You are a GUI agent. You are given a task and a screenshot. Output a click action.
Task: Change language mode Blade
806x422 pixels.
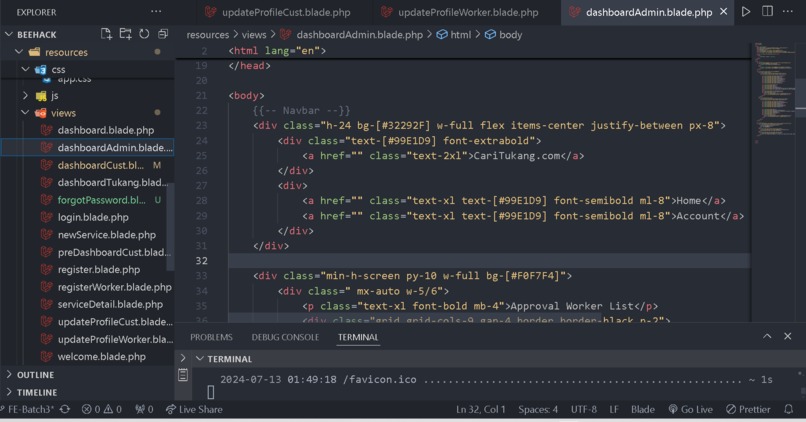[x=643, y=409]
